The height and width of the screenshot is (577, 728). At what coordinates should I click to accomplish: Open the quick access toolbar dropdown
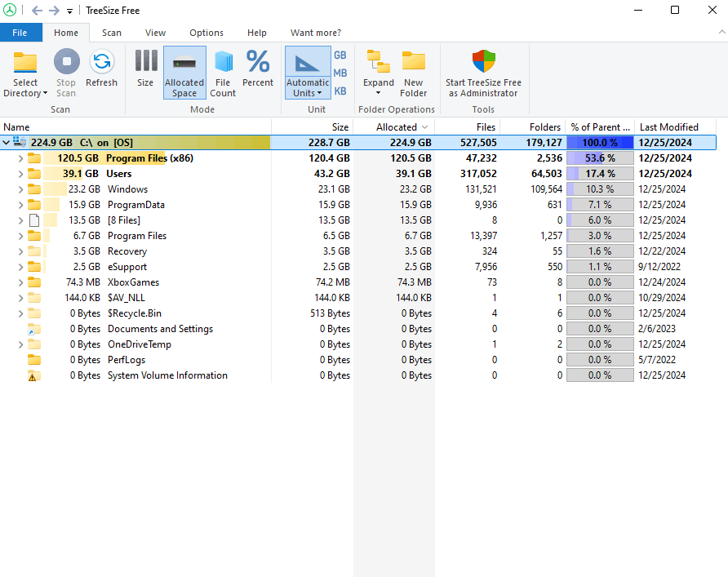[x=69, y=11]
